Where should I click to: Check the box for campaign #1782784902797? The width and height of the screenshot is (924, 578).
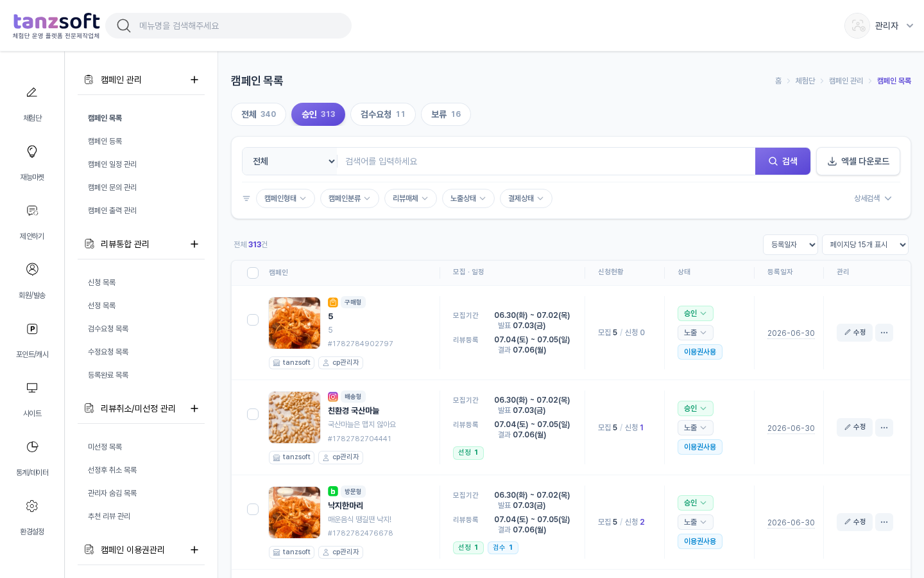click(x=253, y=320)
